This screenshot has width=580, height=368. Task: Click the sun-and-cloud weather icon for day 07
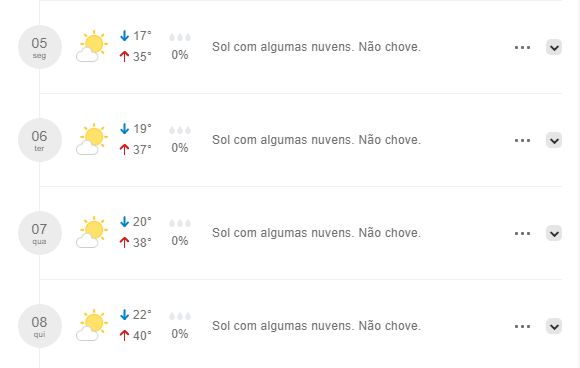pos(92,232)
